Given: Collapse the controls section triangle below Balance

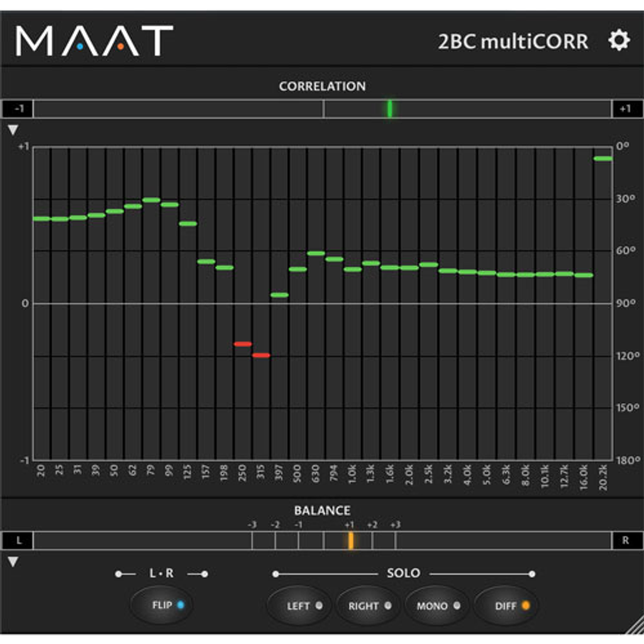Looking at the screenshot, I should pyautogui.click(x=13, y=562).
